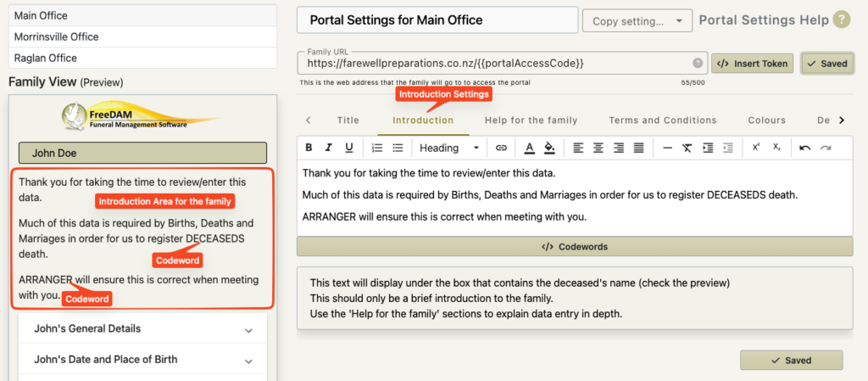Open the Codewords bar under the editor

click(x=575, y=247)
